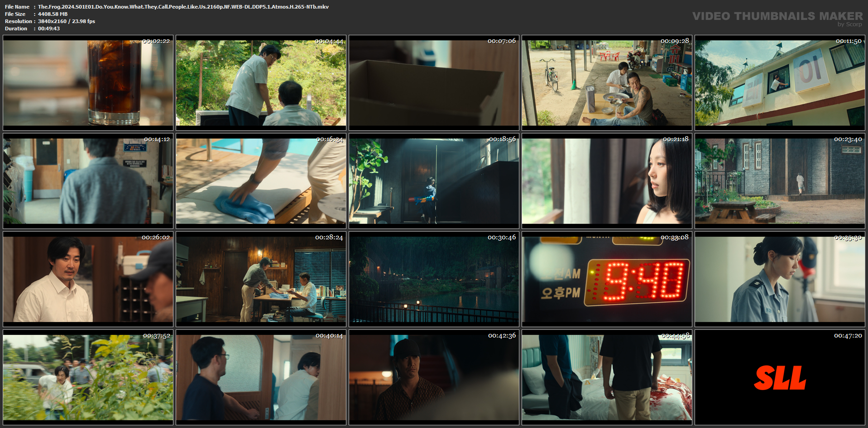This screenshot has height=428, width=868.
Task: Click the 00:23:40 brick house exterior thumbnail
Action: point(780,181)
